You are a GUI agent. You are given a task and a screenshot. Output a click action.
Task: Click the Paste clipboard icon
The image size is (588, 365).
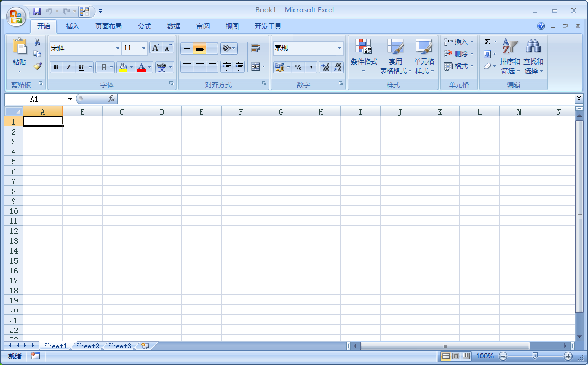click(19, 47)
